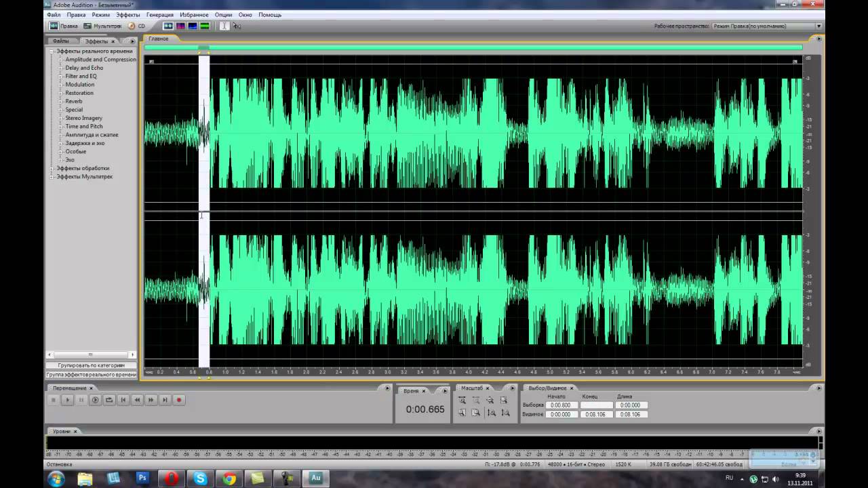This screenshot has height=488, width=868.
Task: Rewind the audio
Action: click(137, 400)
